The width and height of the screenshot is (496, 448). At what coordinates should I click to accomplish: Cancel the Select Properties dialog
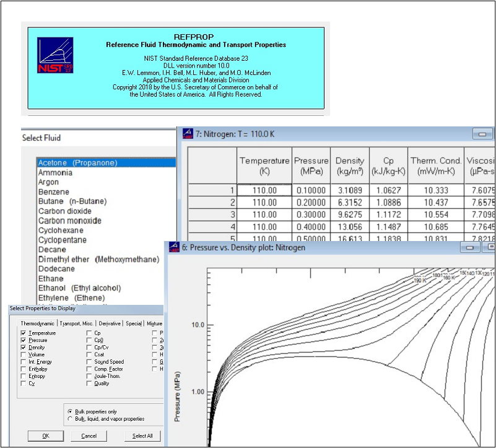coord(89,436)
